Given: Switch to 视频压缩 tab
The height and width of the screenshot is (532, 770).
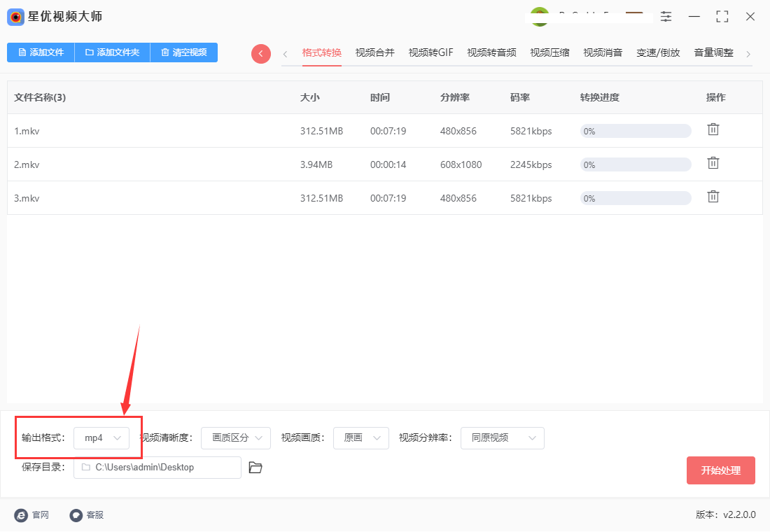Looking at the screenshot, I should click(549, 53).
